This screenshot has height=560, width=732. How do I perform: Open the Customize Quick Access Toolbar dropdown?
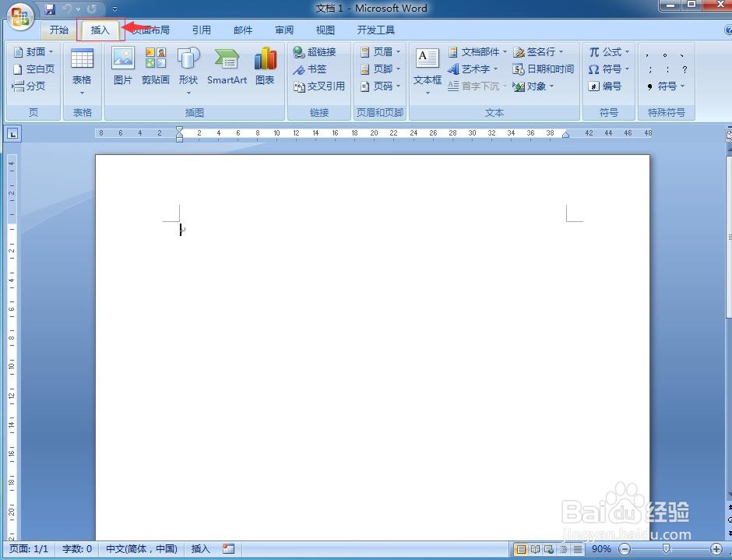pyautogui.click(x=114, y=9)
